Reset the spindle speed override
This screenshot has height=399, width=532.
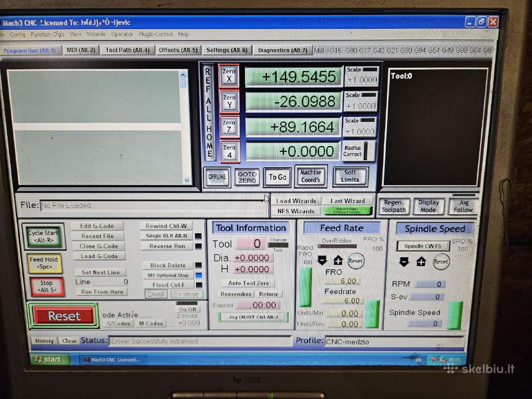tap(441, 262)
